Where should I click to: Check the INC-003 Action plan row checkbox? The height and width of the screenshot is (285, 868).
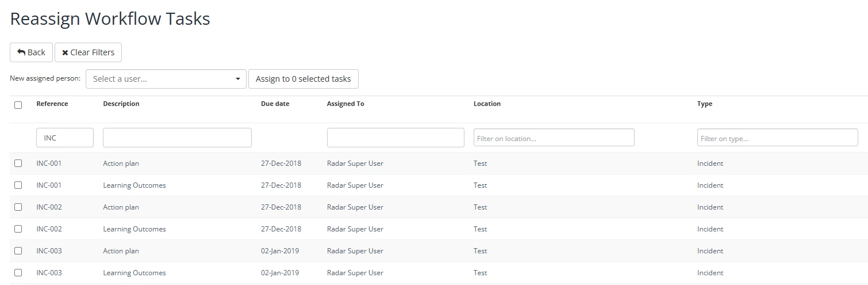coord(18,251)
